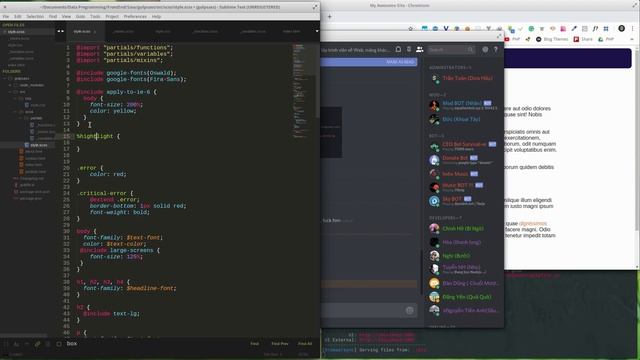
Task: Open the tab list dropdown arrow in Sublime
Action: pos(317,31)
